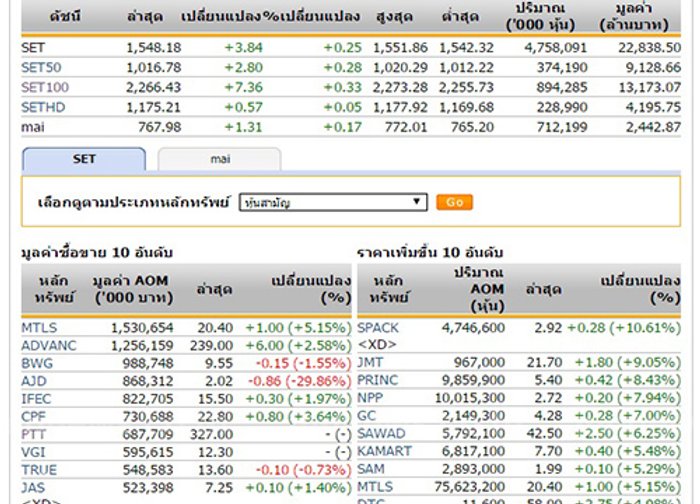Select NPP volume 10,015,300
Viewport: 700px width, 504px height.
(470, 398)
